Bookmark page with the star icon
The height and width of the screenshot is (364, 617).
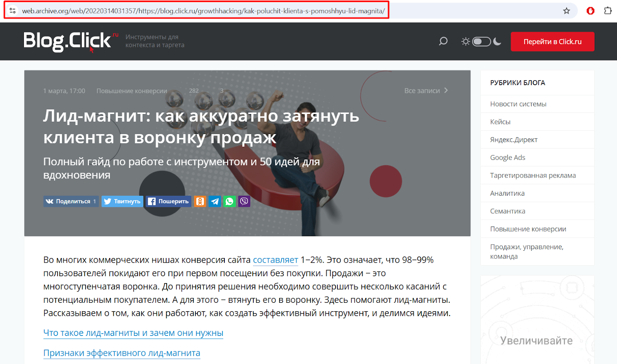566,11
